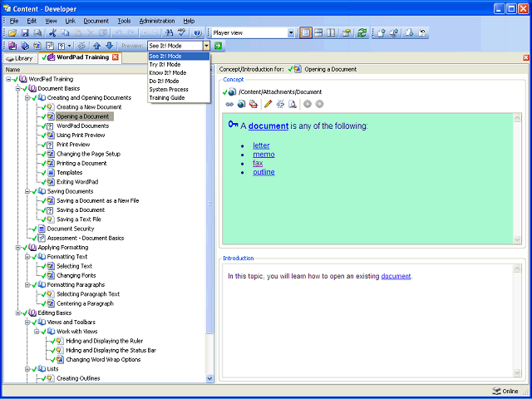The image size is (532, 399).
Task: Click the Open folder toolbar icon
Action: (12, 33)
